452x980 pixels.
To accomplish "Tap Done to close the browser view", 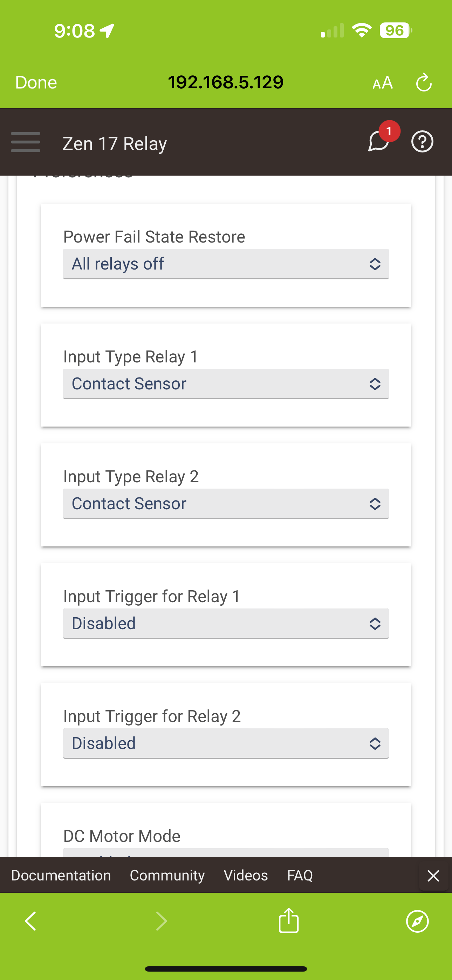I will tap(36, 83).
